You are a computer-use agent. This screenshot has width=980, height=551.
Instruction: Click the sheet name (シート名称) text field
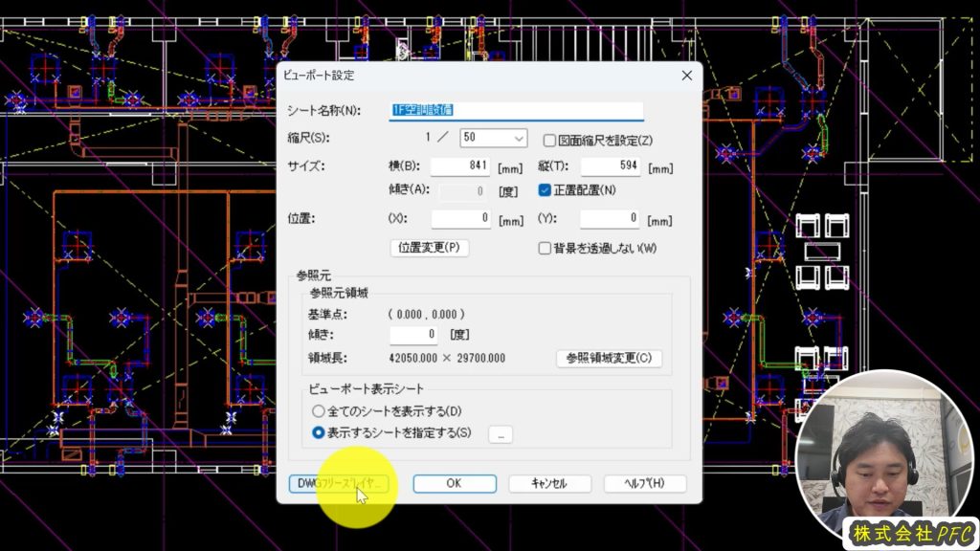[517, 111]
